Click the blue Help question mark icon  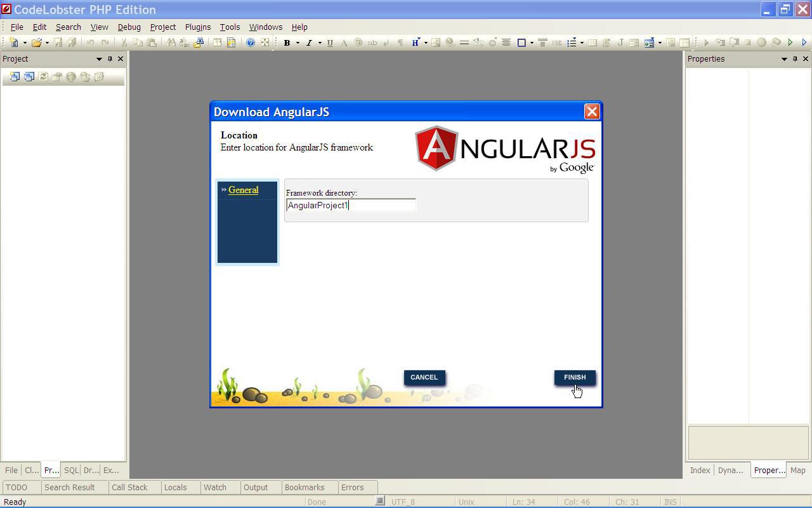coord(251,43)
